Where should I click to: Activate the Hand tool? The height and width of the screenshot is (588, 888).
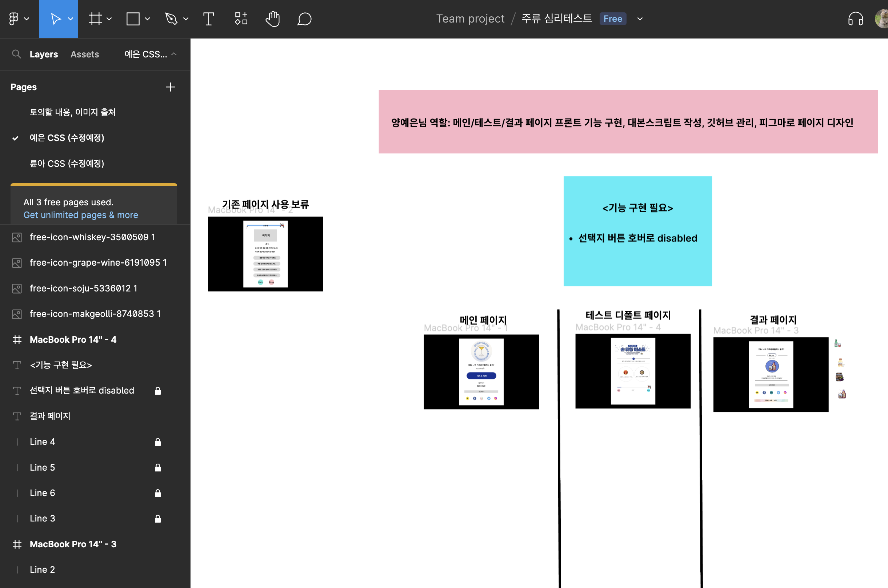[x=273, y=19]
